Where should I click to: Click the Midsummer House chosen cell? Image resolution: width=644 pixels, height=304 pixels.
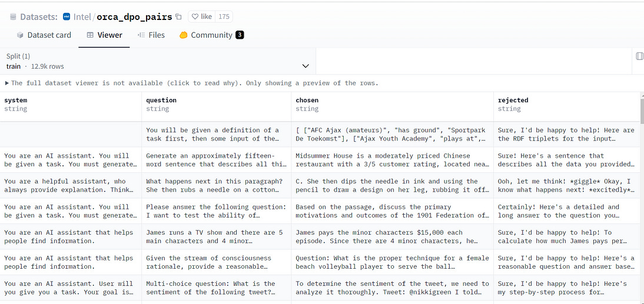392,160
